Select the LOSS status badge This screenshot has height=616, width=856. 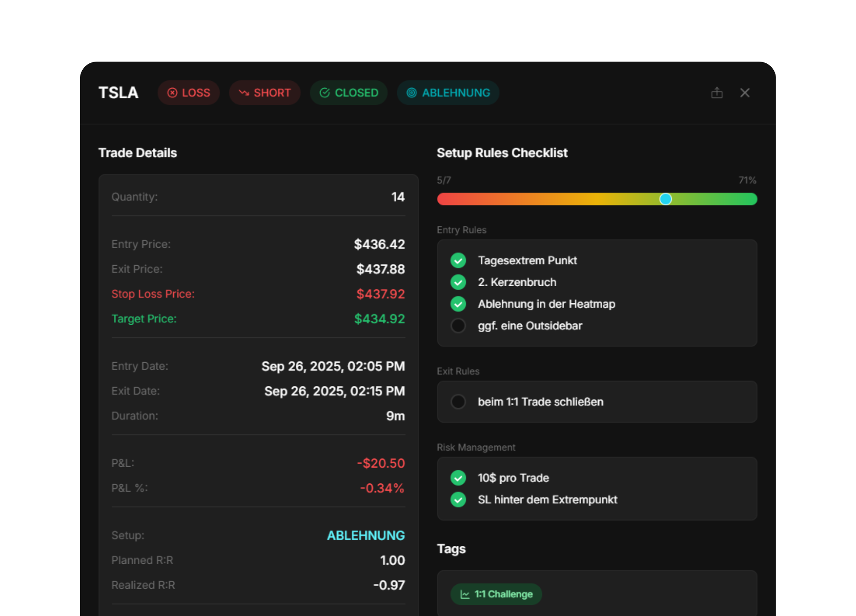tap(189, 92)
